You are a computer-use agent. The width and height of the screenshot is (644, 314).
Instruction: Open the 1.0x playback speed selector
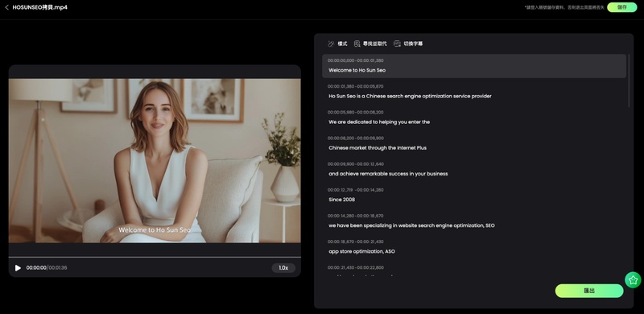pyautogui.click(x=283, y=268)
